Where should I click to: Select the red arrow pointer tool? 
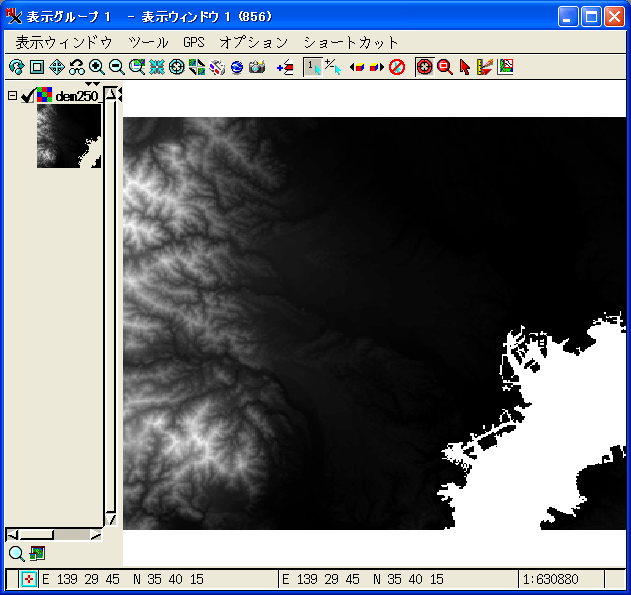point(465,67)
